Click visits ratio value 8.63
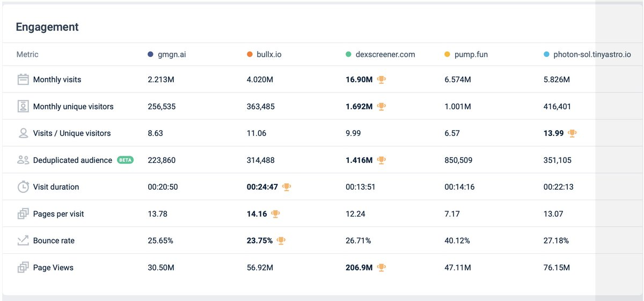The height and width of the screenshot is (301, 644). 155,133
